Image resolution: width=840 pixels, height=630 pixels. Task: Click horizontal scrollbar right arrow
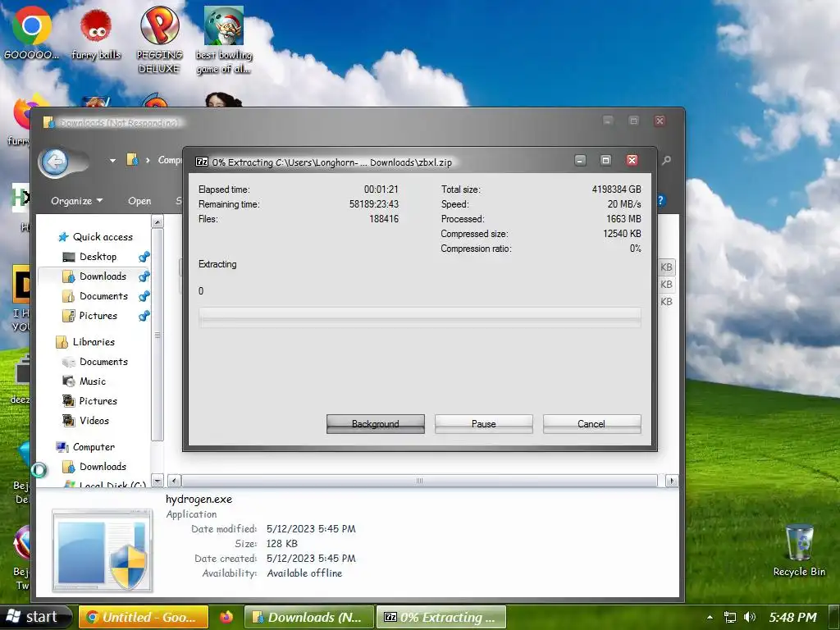(672, 481)
